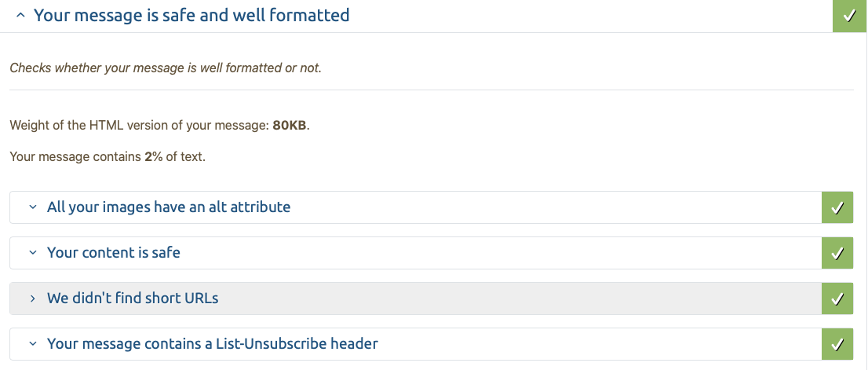Click the horizontal divider below the description
This screenshot has height=370, width=868.
point(432,90)
